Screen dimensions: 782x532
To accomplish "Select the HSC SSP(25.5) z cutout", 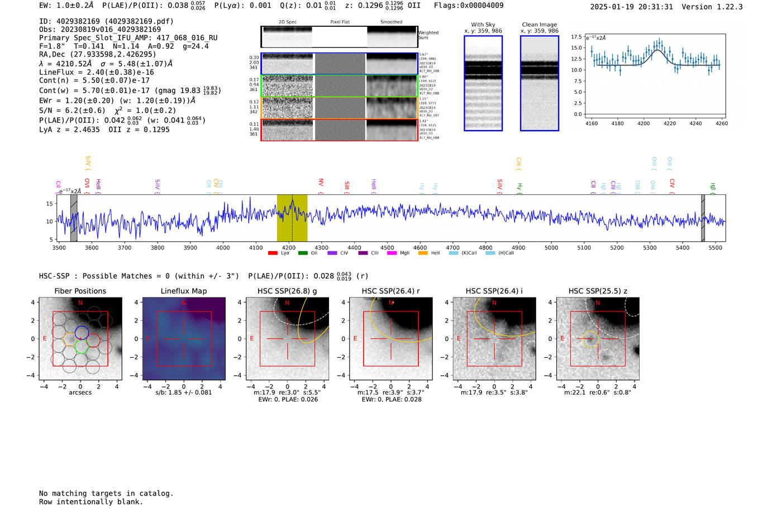I will click(598, 339).
